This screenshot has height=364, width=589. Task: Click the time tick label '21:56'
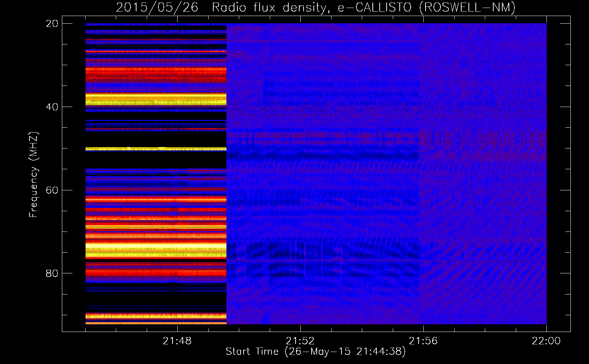(x=423, y=341)
